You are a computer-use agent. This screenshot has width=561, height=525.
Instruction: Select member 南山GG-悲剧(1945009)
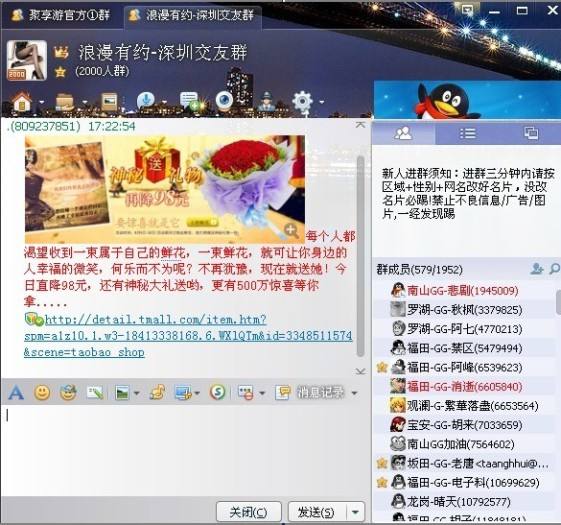[465, 290]
